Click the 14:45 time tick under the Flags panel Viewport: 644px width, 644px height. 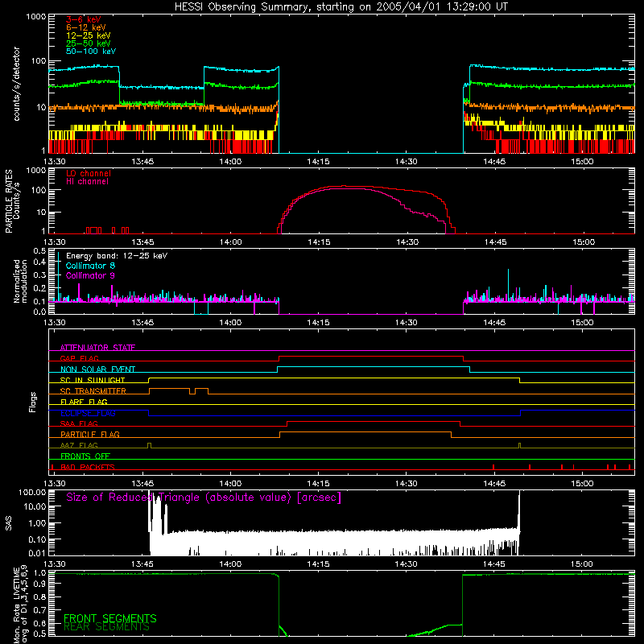point(494,484)
